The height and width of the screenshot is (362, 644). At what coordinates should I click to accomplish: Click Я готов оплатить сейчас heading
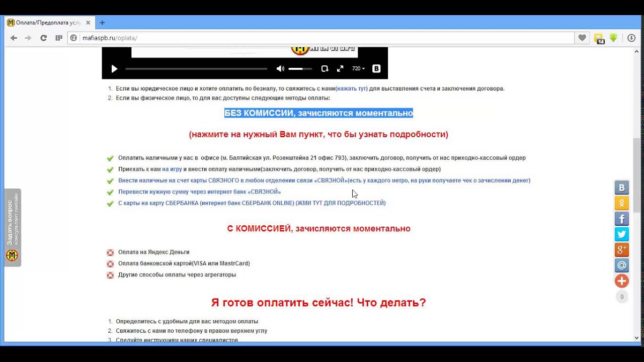(318, 303)
